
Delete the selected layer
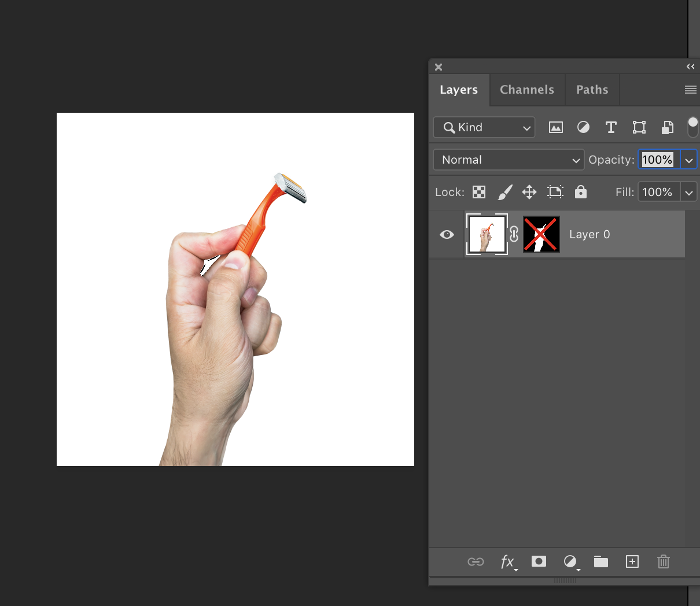[663, 561]
